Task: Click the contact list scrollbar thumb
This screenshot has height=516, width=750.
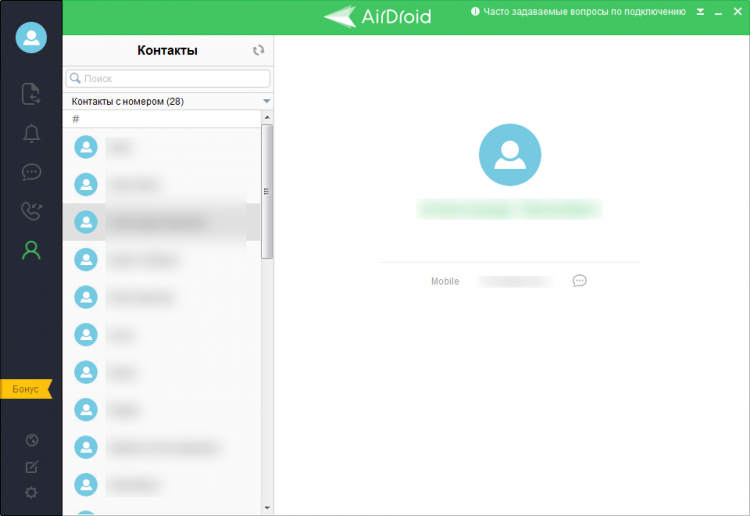Action: pyautogui.click(x=267, y=191)
